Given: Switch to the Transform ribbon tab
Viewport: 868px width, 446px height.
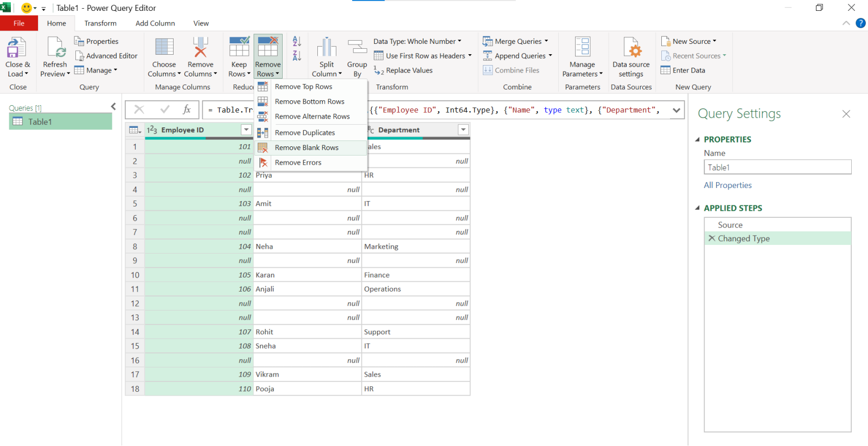Looking at the screenshot, I should pos(100,23).
